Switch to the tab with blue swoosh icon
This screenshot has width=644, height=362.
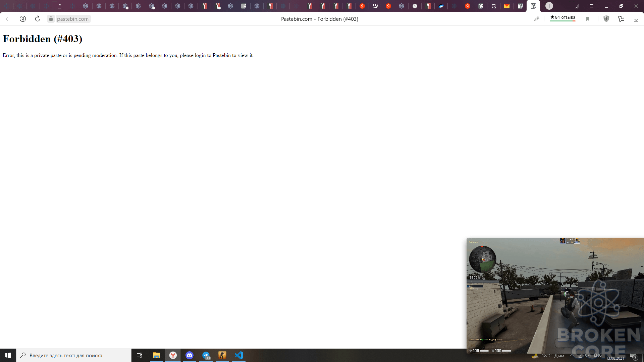point(441,6)
